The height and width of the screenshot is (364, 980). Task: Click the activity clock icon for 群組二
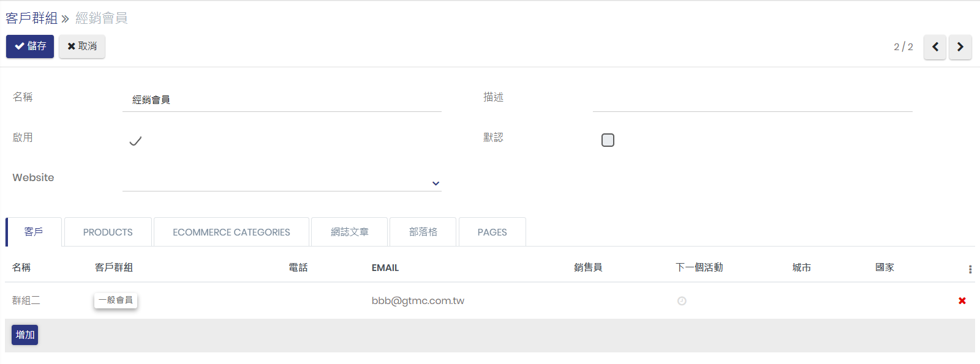(x=682, y=301)
